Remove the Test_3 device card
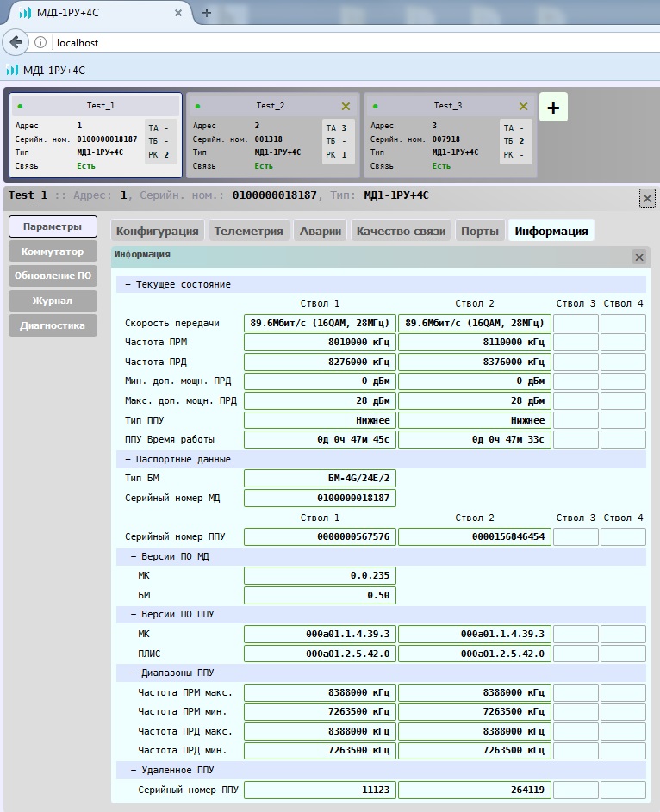The width and height of the screenshot is (660, 812). click(523, 106)
